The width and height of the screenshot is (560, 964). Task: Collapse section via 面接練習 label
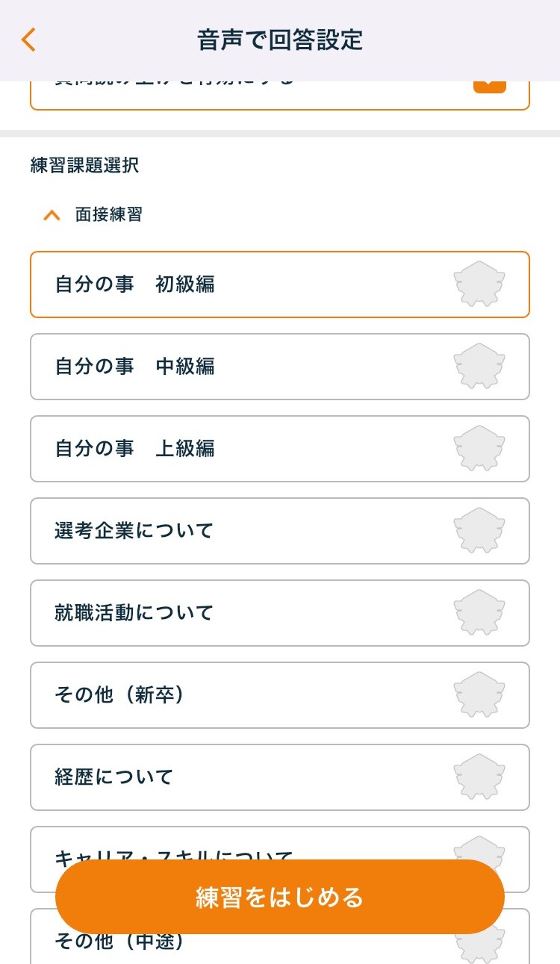(108, 215)
